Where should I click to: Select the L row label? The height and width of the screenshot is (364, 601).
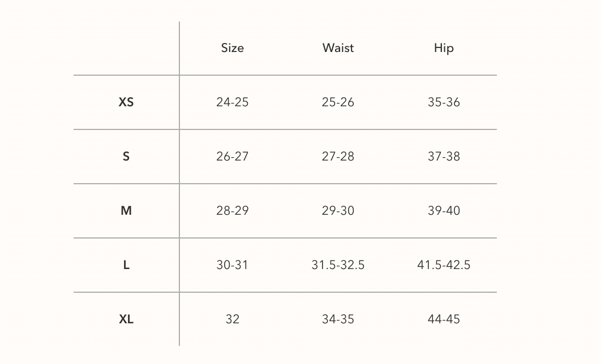126,265
